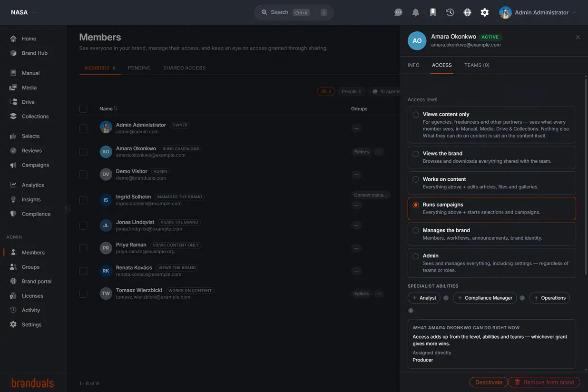Open the globe language icon

467,12
